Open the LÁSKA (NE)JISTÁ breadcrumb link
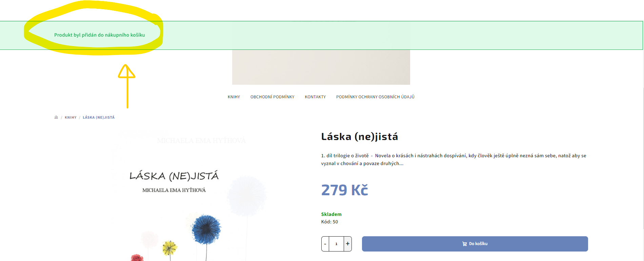 click(x=99, y=117)
